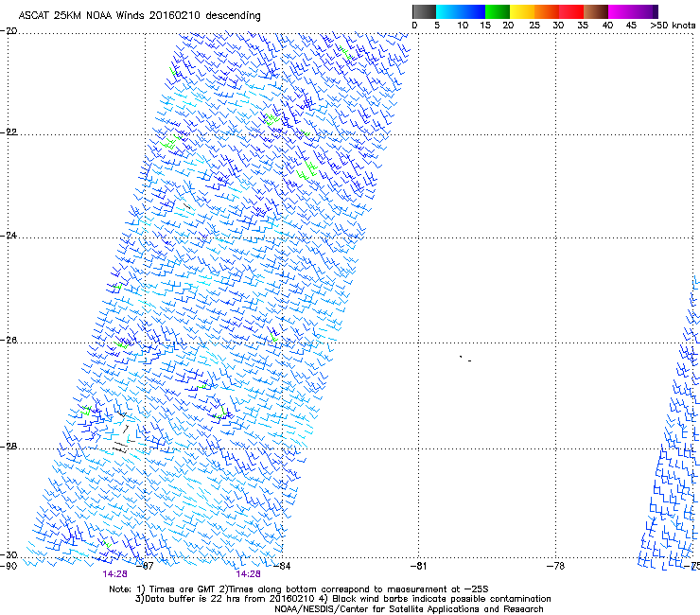
Task: Click the latitude label -26
Action: click(9, 341)
